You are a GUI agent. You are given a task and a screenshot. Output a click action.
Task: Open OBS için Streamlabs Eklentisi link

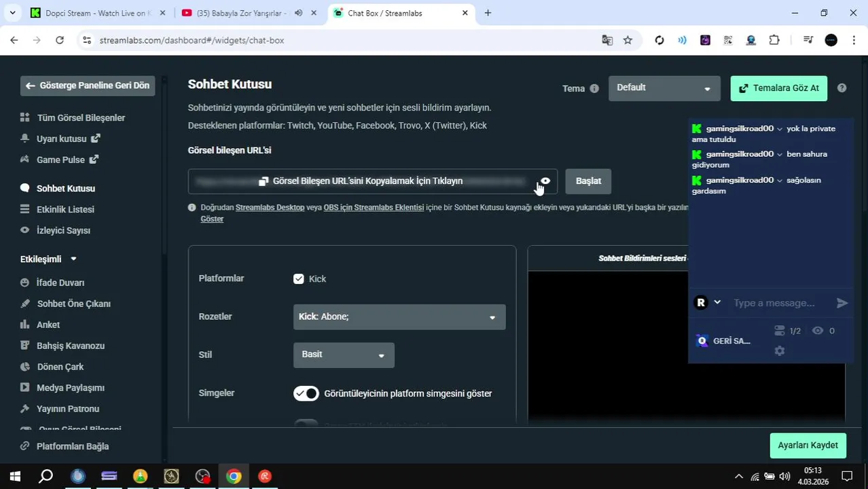pos(374,208)
